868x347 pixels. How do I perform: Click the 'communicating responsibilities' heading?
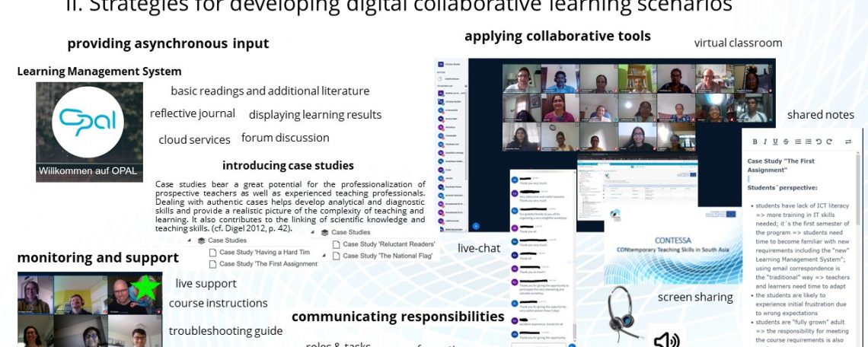pos(398,317)
